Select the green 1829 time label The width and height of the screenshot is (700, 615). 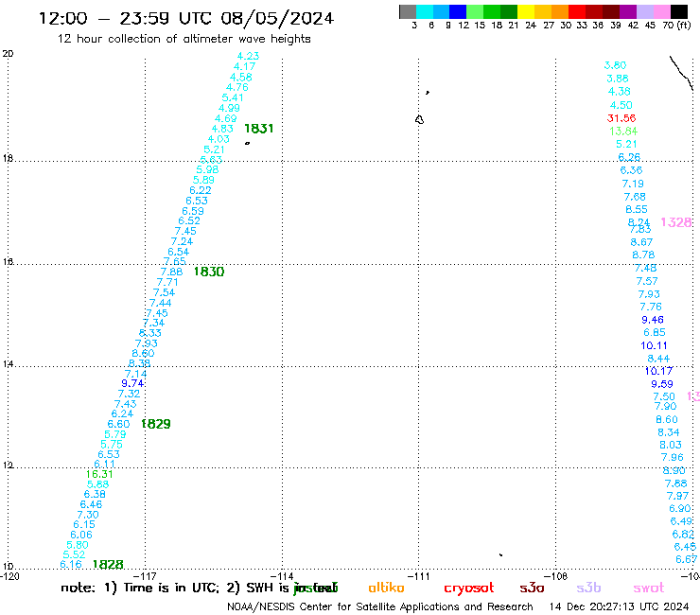tap(156, 424)
